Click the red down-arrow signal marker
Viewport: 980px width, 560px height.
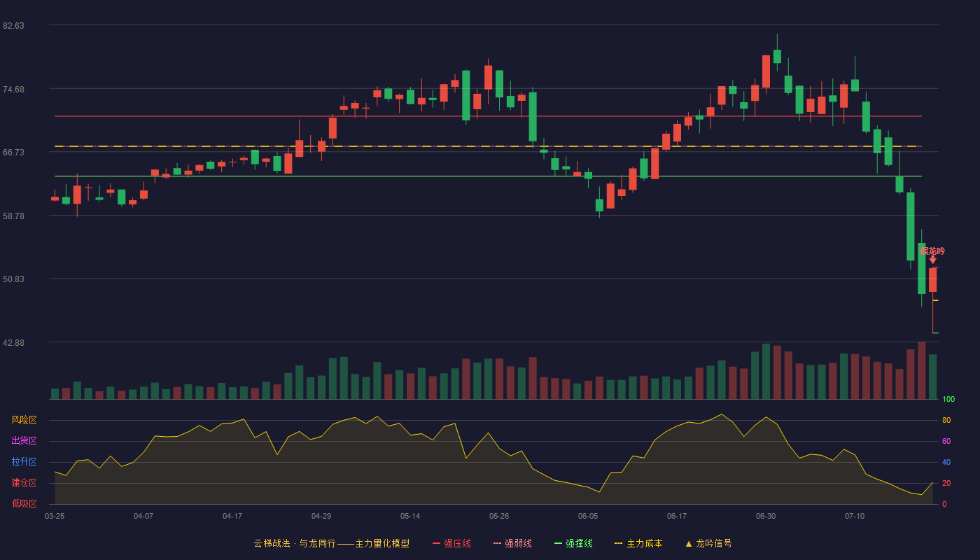932,260
